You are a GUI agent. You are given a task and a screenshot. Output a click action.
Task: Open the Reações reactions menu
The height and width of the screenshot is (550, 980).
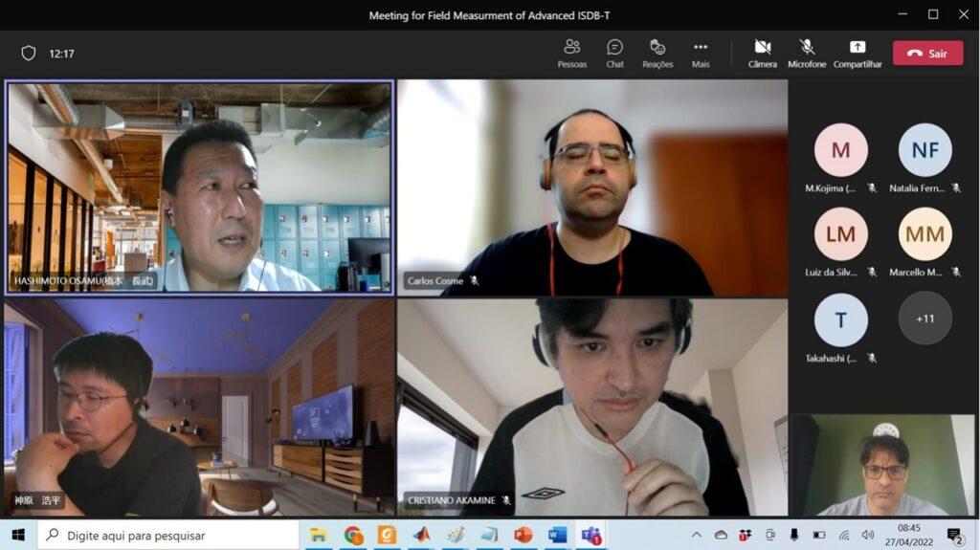point(657,53)
